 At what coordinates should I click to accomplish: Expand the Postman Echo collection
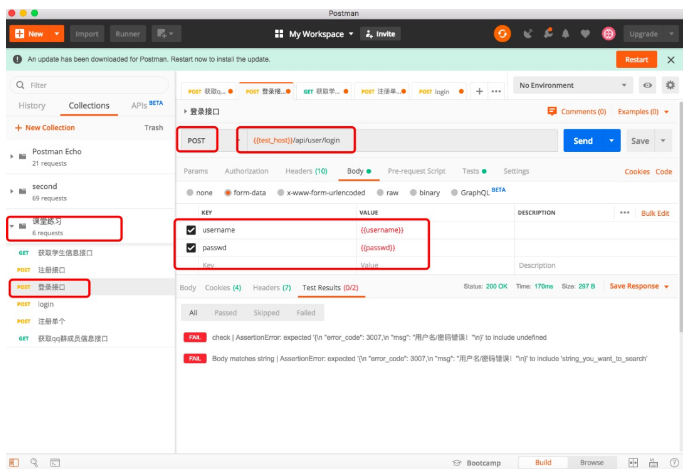tap(12, 156)
